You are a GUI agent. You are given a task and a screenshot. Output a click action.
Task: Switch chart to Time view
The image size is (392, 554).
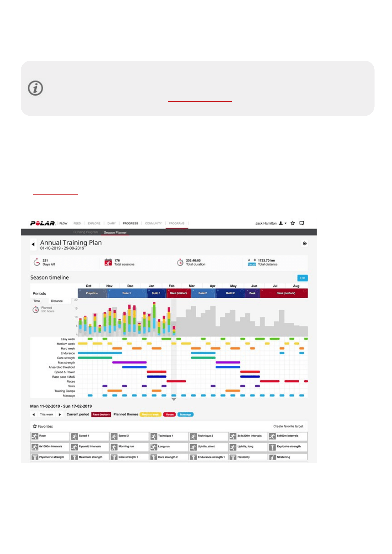(37, 301)
